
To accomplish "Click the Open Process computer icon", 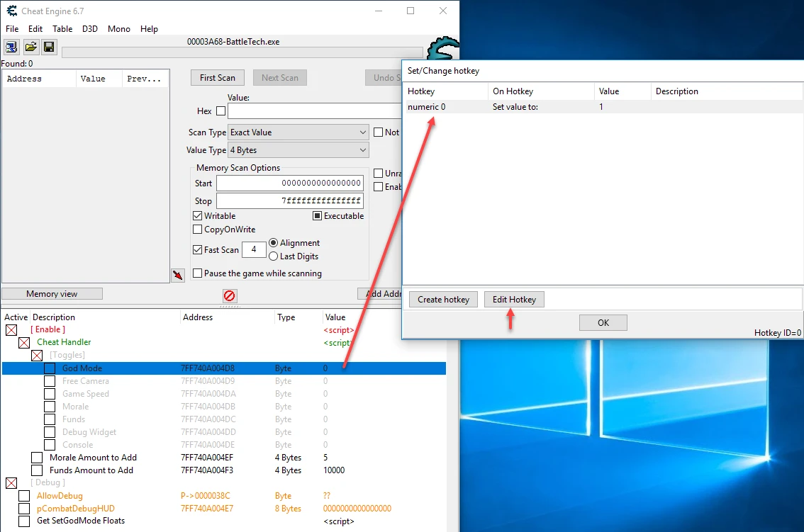I will coord(12,47).
